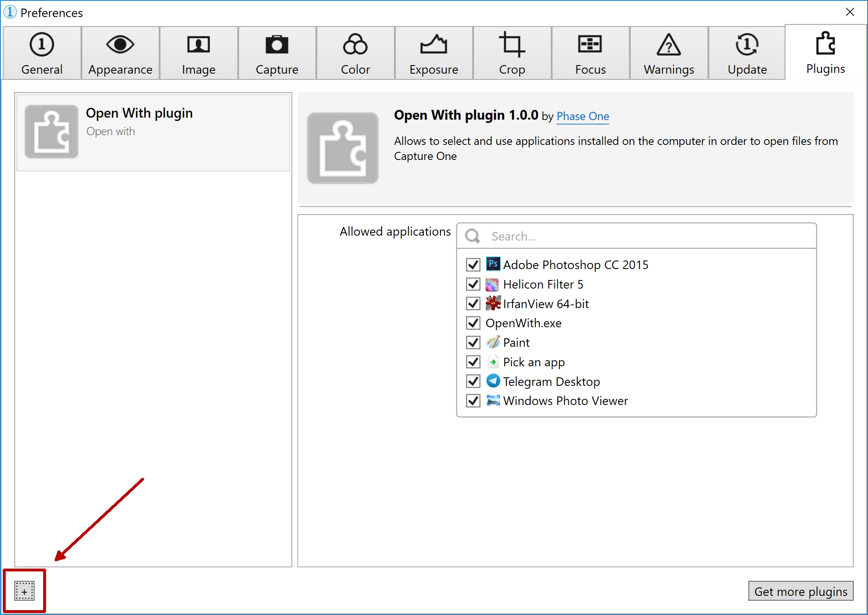Click the OpenWith.exe label
The width and height of the screenshot is (868, 615).
click(524, 323)
